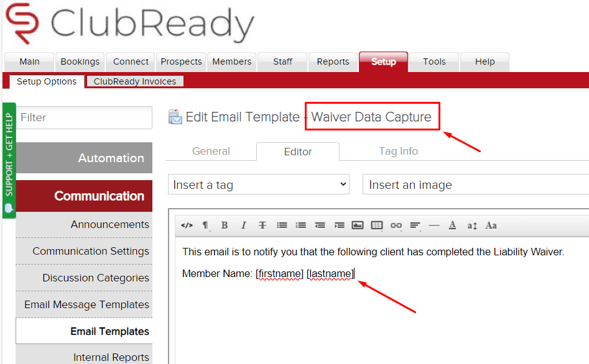Collapse the Communication sidebar section

coord(84,196)
